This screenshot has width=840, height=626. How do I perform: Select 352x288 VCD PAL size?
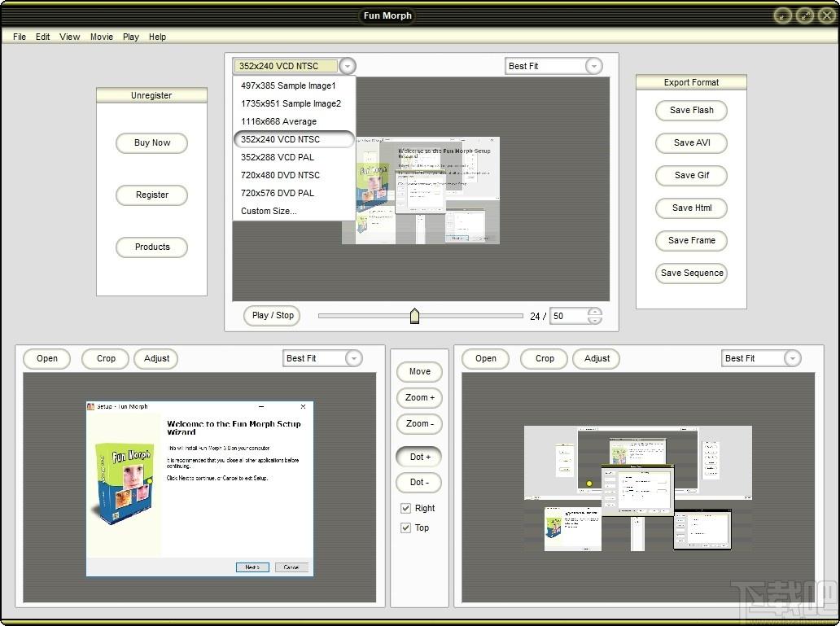click(294, 157)
